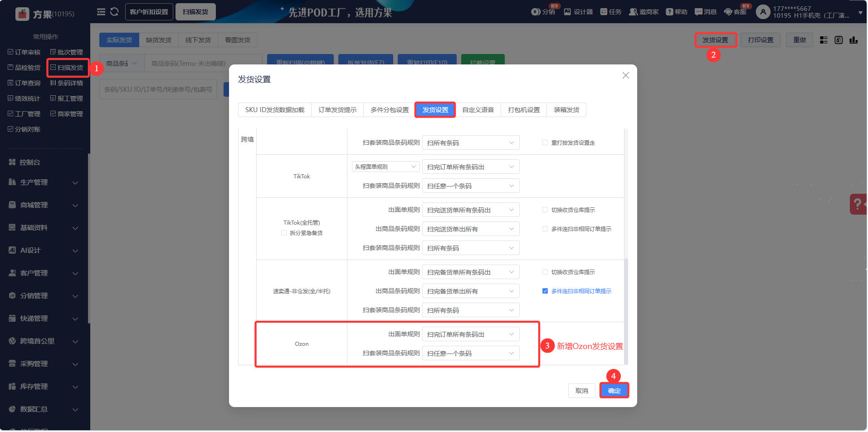Tick 切换收货仓库提示 in TikTok(全托管) row

[x=545, y=210]
